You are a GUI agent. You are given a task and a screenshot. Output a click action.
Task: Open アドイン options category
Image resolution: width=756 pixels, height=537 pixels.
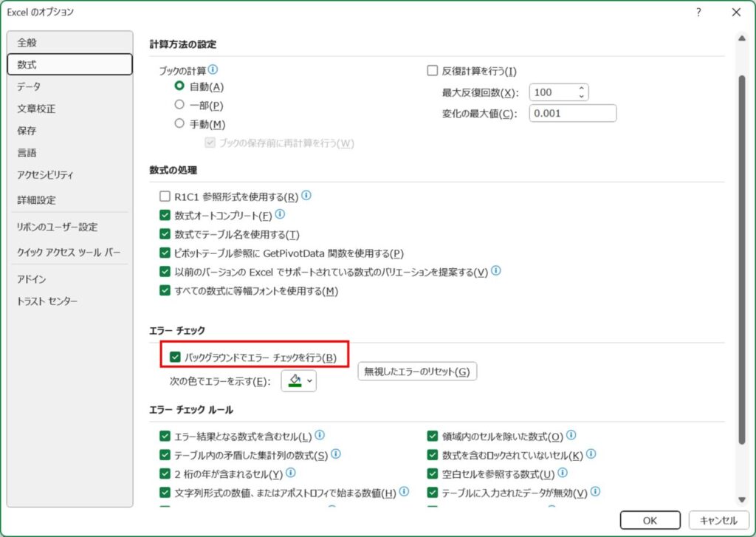click(70, 279)
